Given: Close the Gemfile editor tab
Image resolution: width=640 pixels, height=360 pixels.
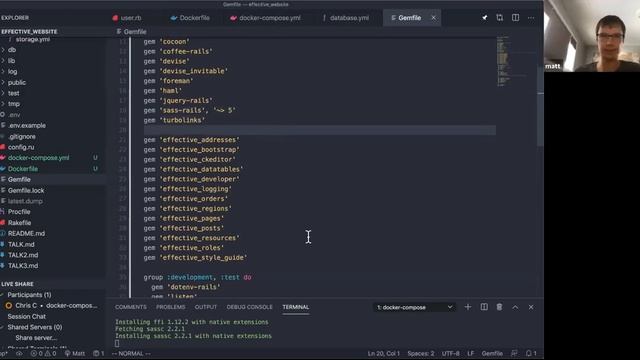Looking at the screenshot, I should 433,18.
